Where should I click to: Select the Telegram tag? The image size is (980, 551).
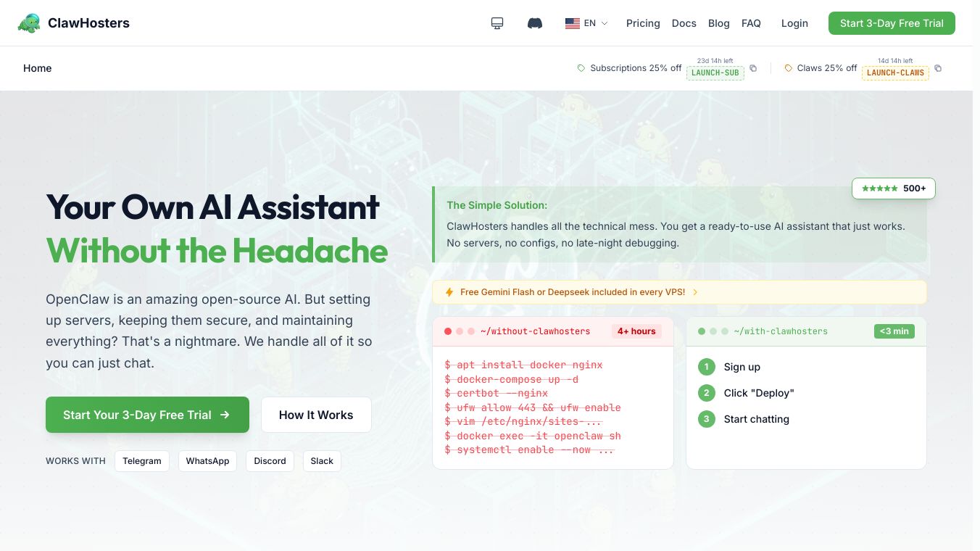point(142,461)
